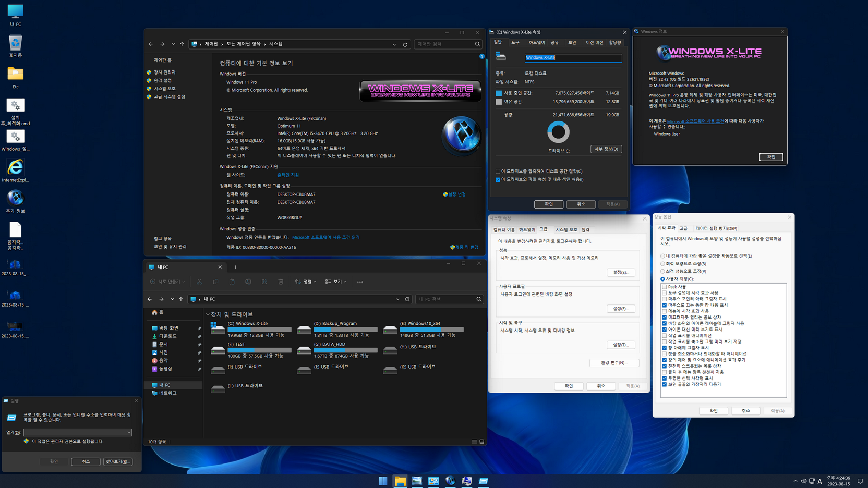Add a new tab in 내 PC explorer

[235, 267]
